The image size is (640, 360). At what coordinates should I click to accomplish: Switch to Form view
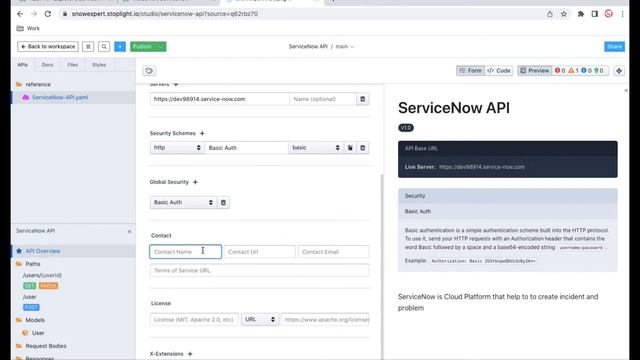(470, 71)
